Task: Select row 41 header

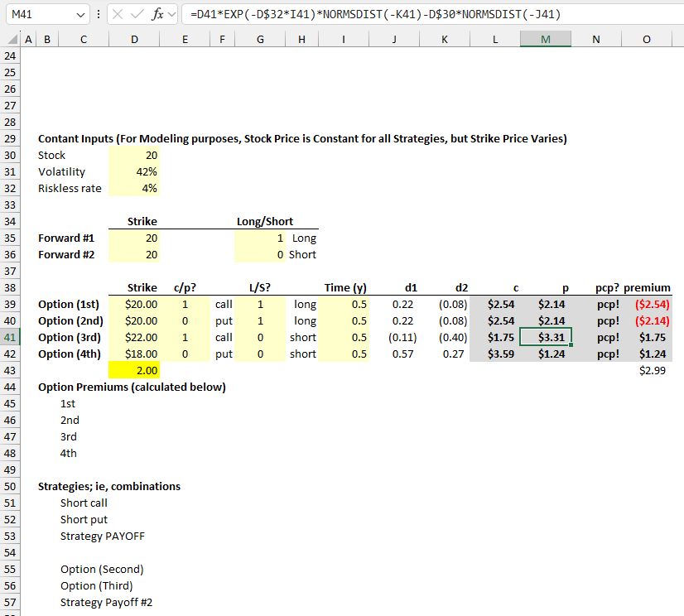Action: point(9,337)
